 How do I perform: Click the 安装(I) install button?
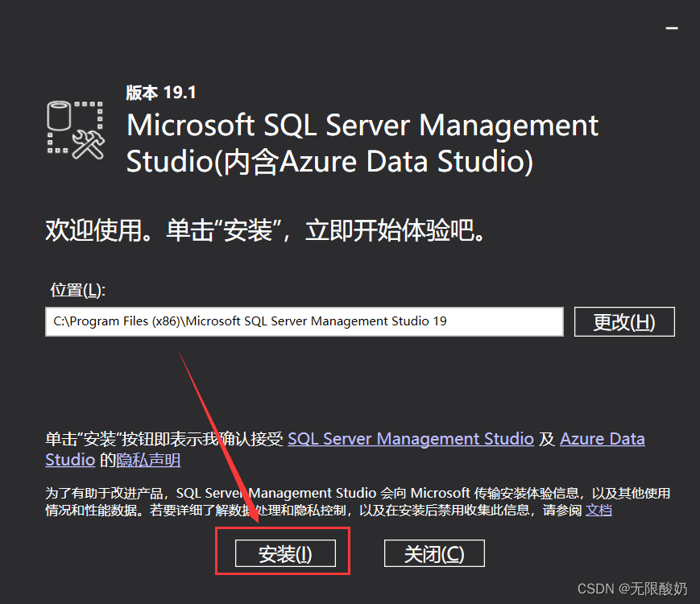pyautogui.click(x=284, y=554)
